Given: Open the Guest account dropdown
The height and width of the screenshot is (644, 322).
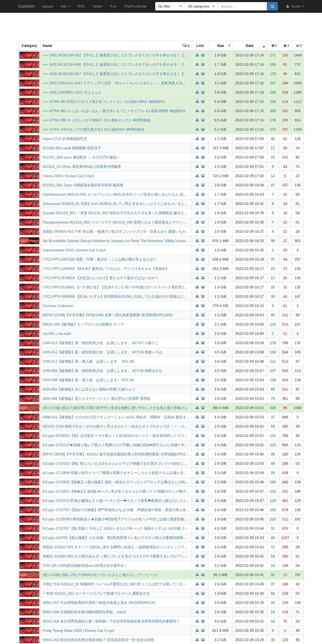Looking at the screenshot, I should (x=295, y=6).
